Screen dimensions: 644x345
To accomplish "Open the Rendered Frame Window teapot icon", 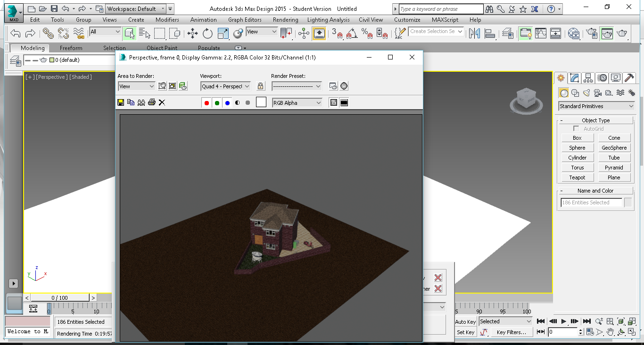I will (607, 33).
